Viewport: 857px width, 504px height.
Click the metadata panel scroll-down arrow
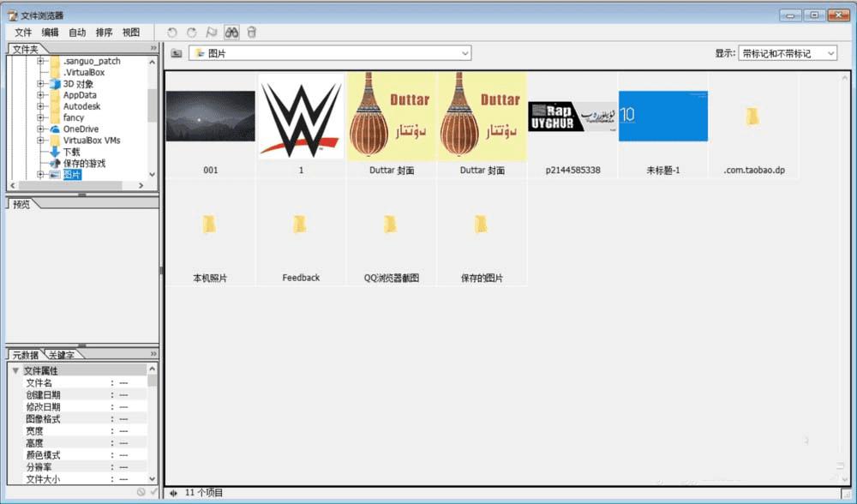click(x=152, y=479)
